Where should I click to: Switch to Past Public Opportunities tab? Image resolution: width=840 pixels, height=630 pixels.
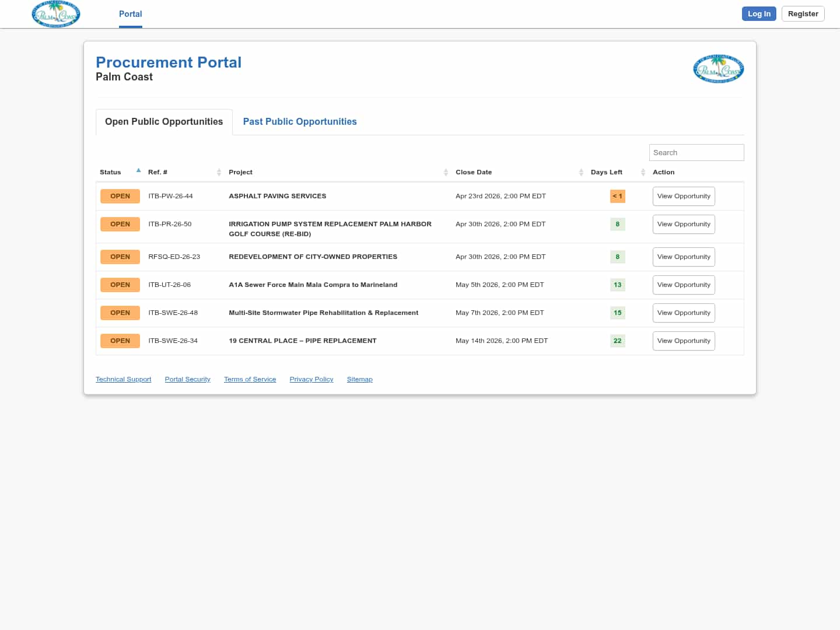tap(300, 122)
